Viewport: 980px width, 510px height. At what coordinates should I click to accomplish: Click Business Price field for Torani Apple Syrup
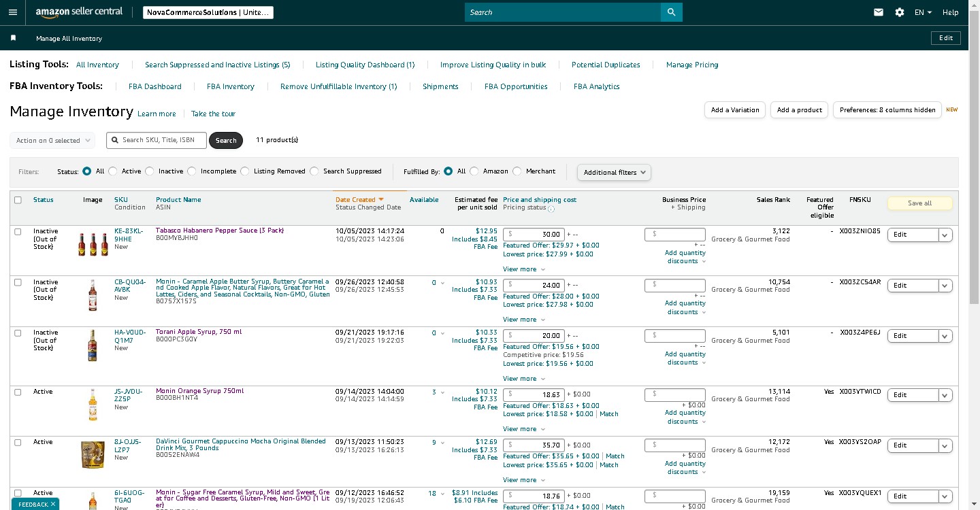pyautogui.click(x=675, y=336)
